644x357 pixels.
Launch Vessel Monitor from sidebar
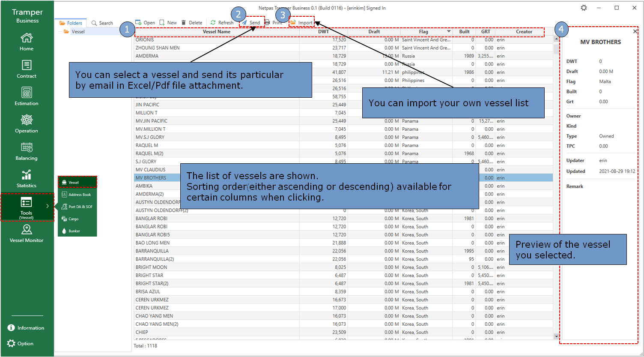click(x=27, y=234)
